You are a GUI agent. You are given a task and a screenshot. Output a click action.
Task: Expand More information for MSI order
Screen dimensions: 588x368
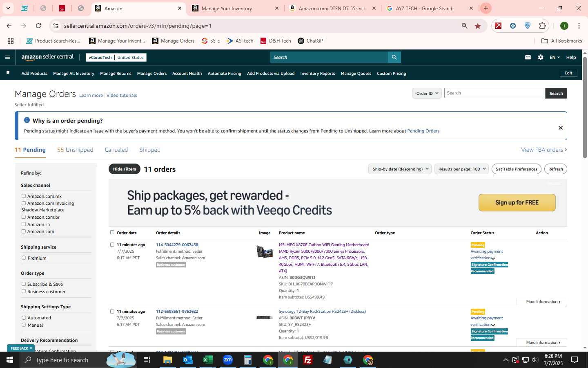point(542,302)
